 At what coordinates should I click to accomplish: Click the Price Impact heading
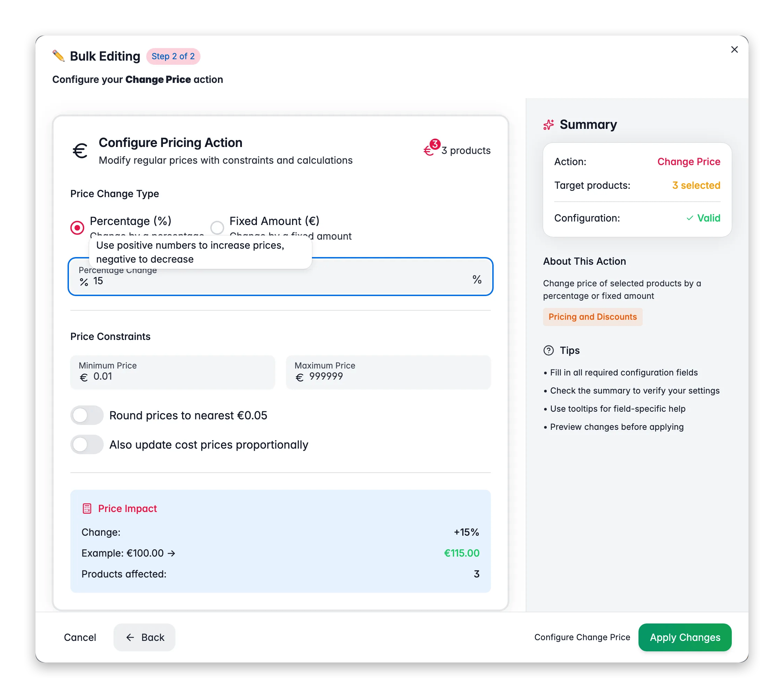(x=127, y=509)
